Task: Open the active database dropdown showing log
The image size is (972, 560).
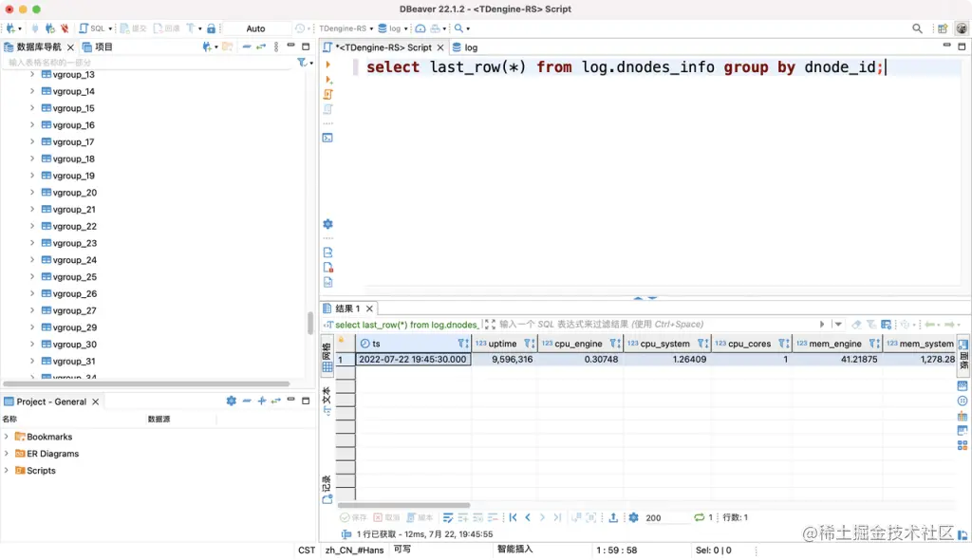Action: (398, 27)
